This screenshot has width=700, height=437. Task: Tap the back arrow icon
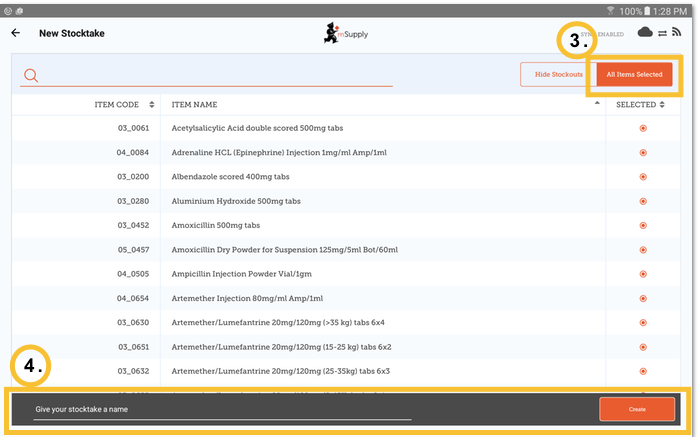click(15, 33)
